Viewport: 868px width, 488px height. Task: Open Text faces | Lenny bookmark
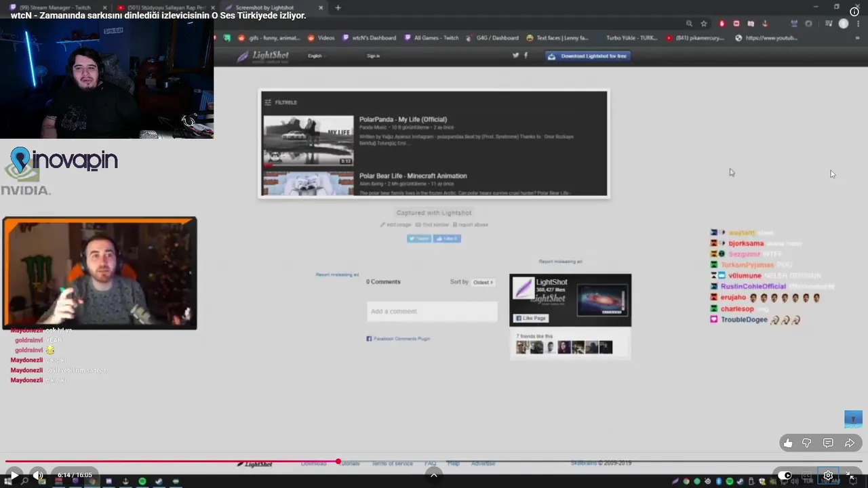click(557, 38)
